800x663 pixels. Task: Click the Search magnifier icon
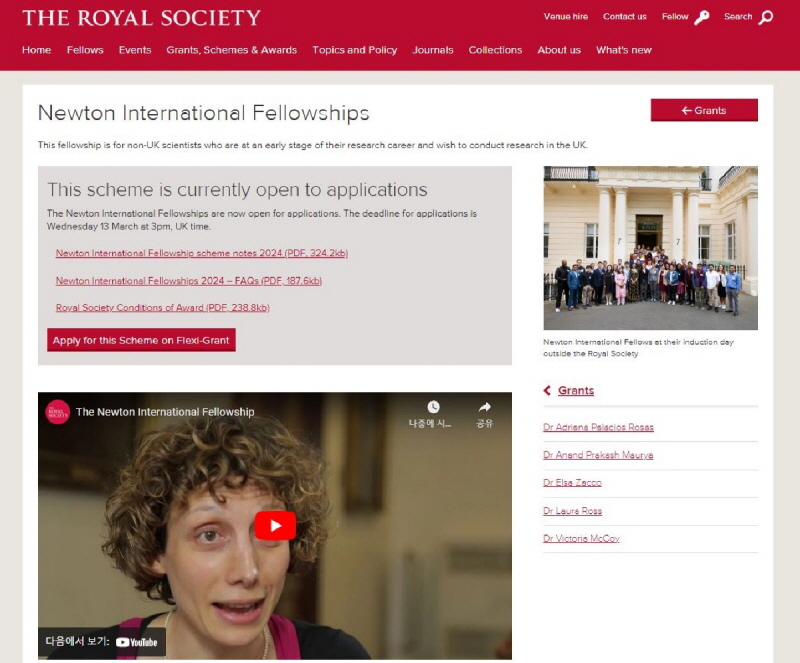pos(765,18)
